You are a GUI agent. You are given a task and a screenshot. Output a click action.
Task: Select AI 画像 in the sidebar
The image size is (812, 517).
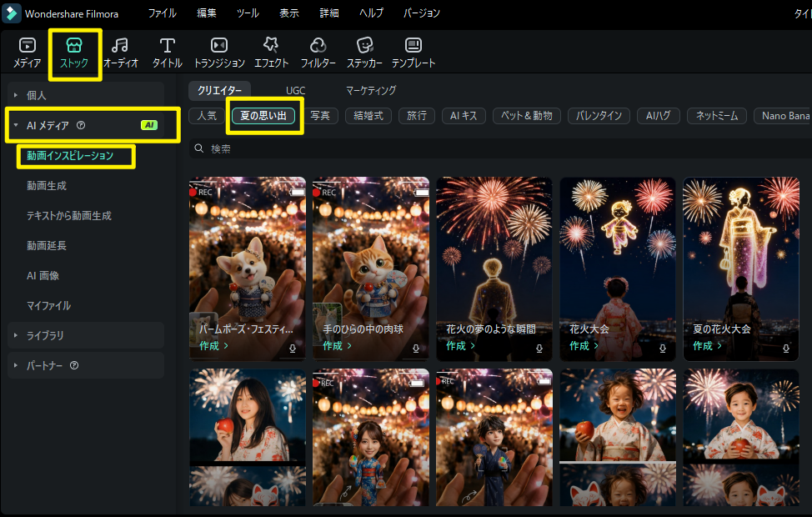(x=43, y=276)
